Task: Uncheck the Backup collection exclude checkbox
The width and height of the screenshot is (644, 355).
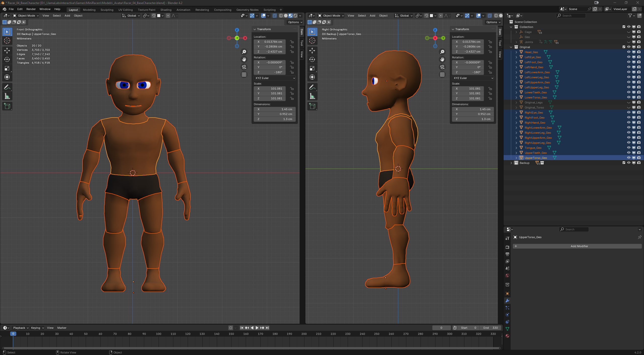Action: pyautogui.click(x=624, y=163)
